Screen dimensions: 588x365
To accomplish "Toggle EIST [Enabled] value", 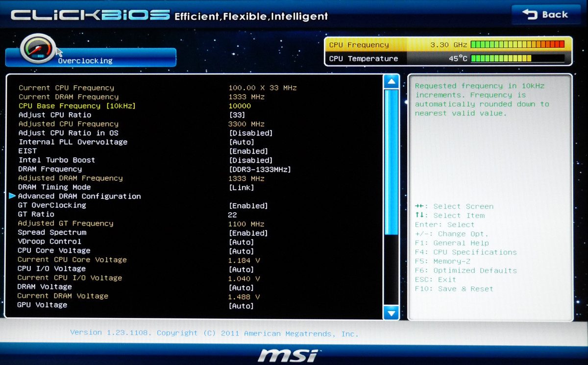I will tap(248, 151).
